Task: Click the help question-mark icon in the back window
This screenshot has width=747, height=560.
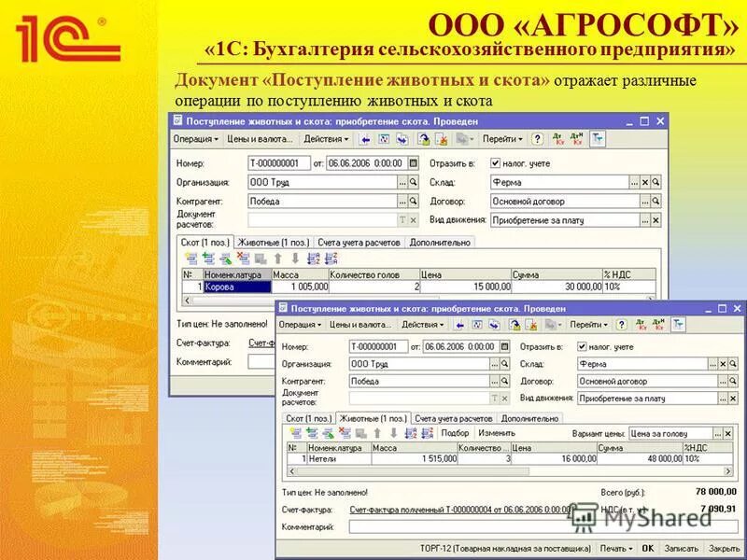Action: (538, 139)
